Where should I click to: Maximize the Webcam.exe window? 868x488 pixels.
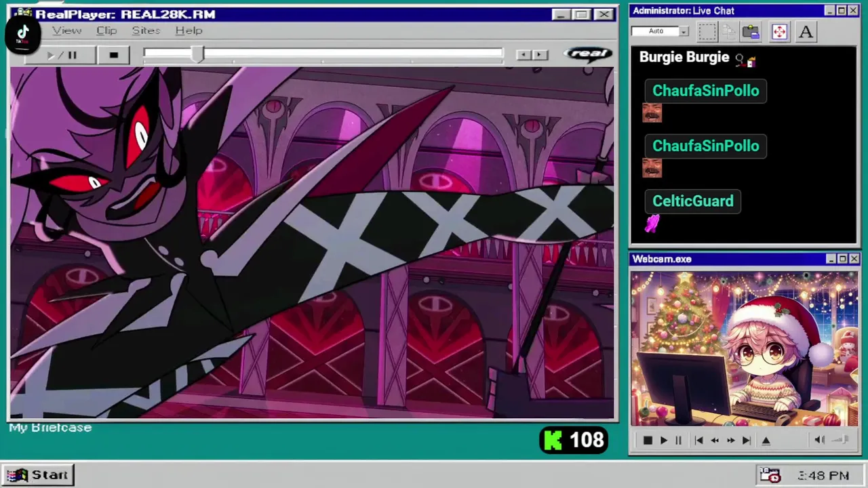[842, 259]
